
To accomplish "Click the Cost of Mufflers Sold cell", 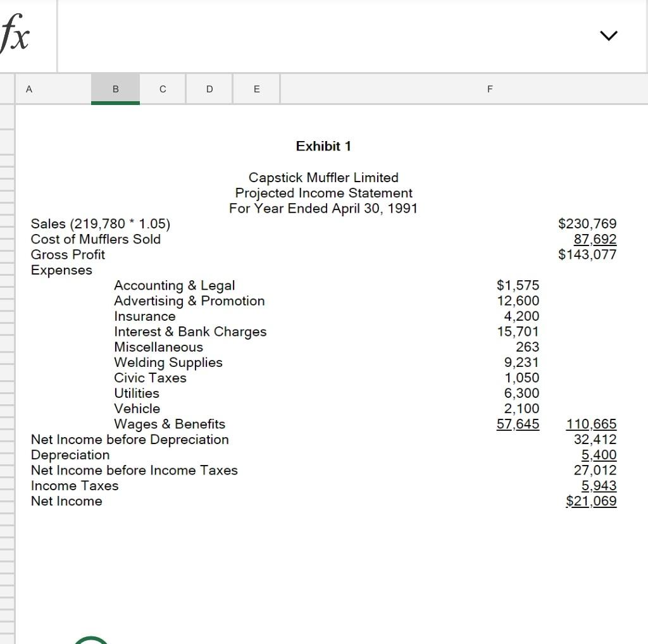I will (x=96, y=239).
